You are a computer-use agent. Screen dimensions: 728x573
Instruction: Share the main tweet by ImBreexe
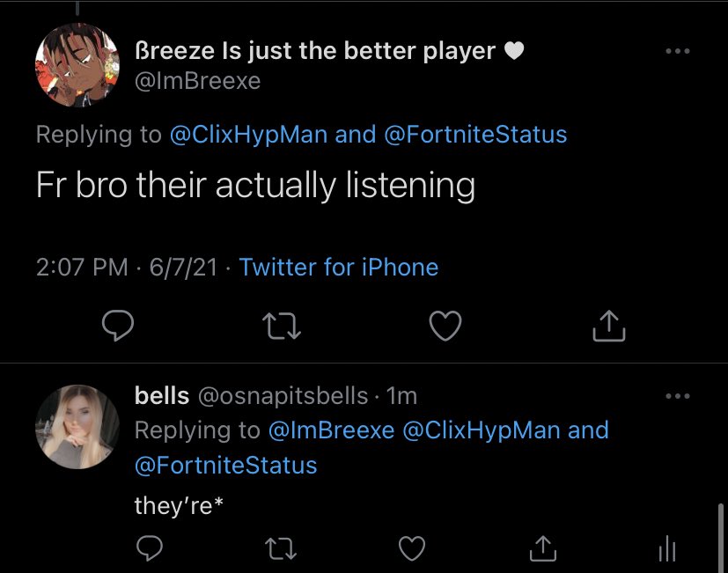608,327
